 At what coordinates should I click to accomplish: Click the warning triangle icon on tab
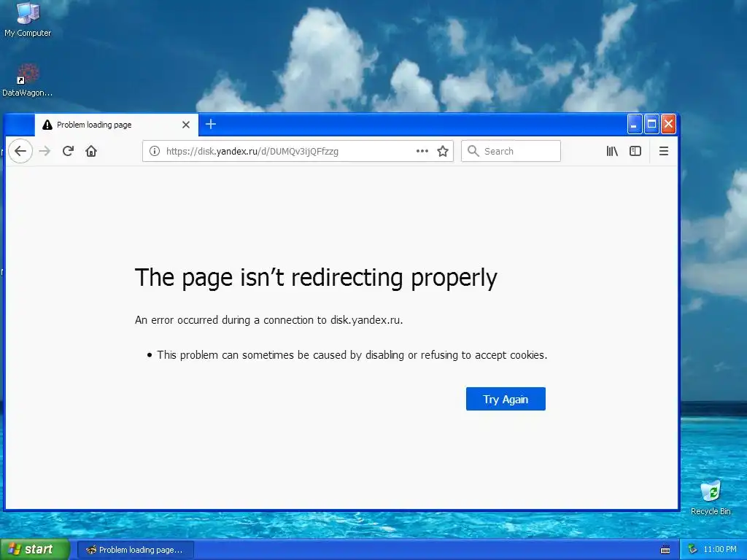47,125
